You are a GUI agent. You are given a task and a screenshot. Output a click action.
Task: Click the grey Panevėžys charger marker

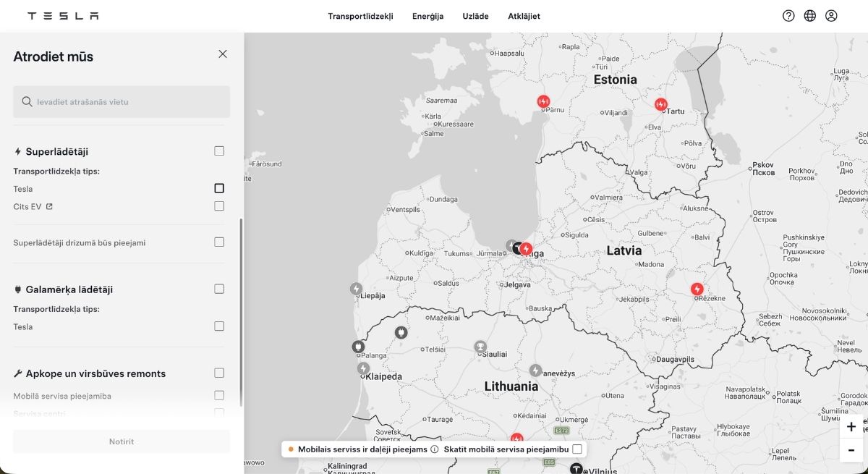pyautogui.click(x=535, y=371)
